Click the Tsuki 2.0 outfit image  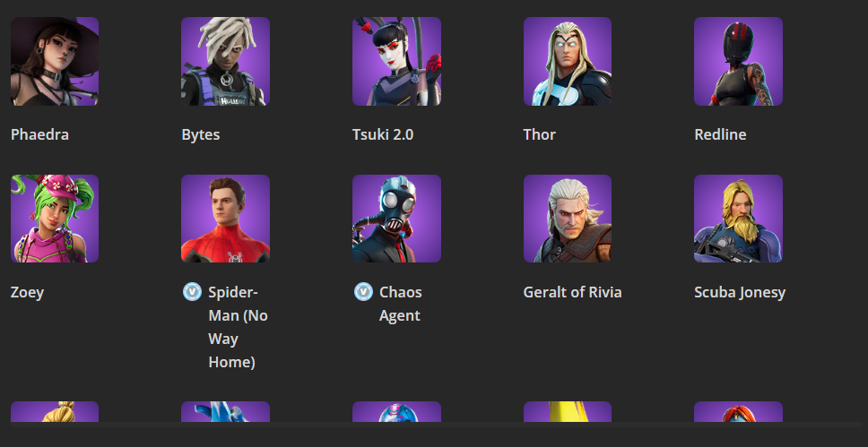click(396, 62)
